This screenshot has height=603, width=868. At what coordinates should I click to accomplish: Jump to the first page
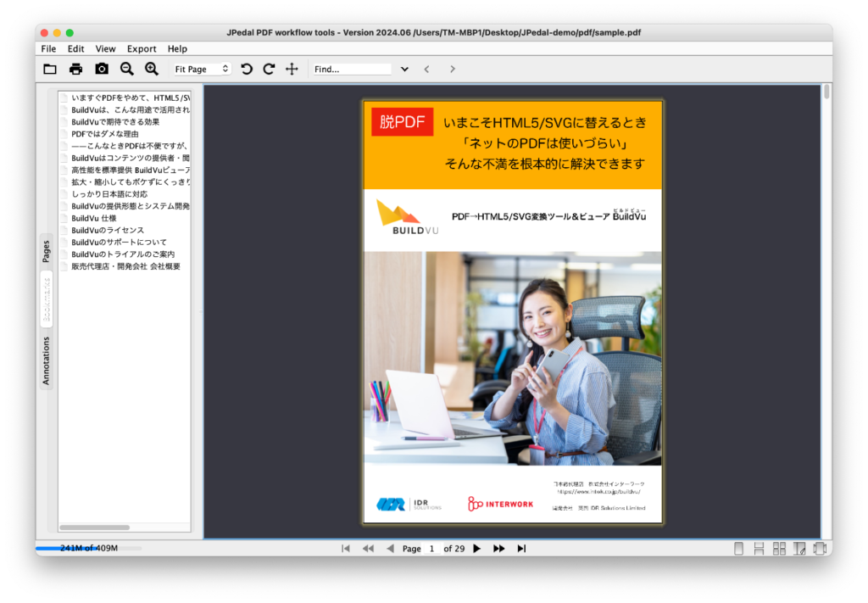346,548
